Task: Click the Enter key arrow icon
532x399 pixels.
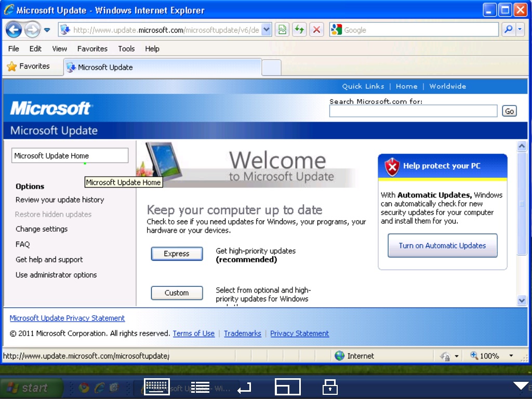Action: [x=244, y=388]
